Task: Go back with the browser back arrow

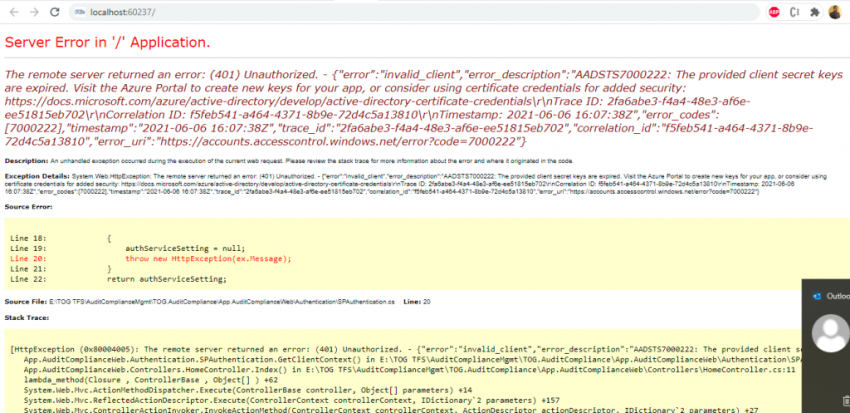Action: point(14,12)
